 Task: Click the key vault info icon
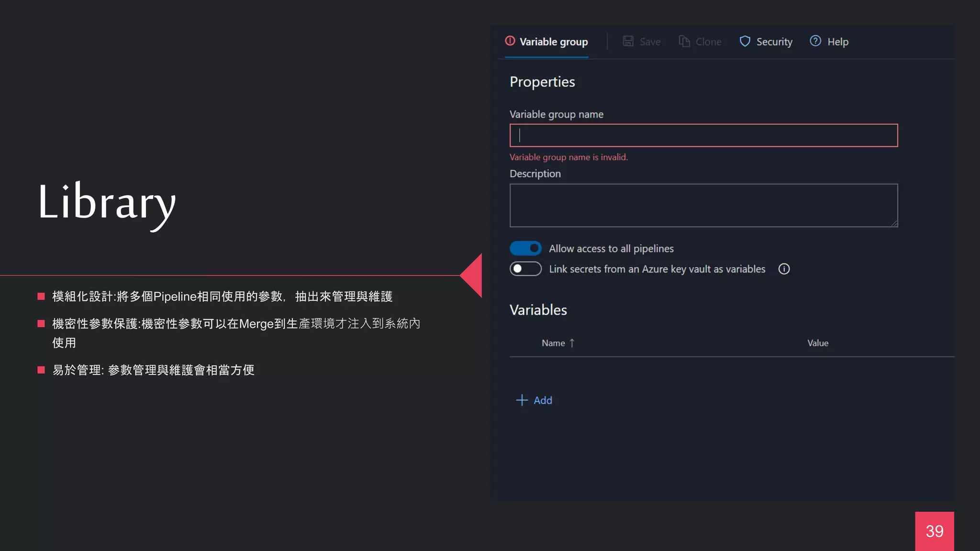click(x=784, y=269)
